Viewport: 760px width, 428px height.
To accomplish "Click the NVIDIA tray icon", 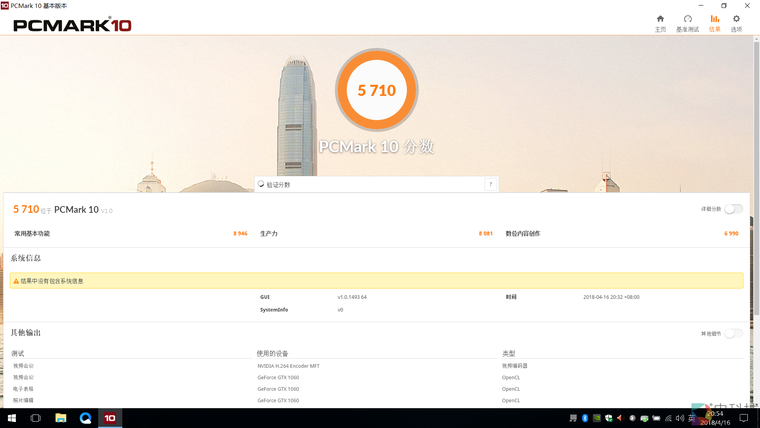I will coord(597,418).
